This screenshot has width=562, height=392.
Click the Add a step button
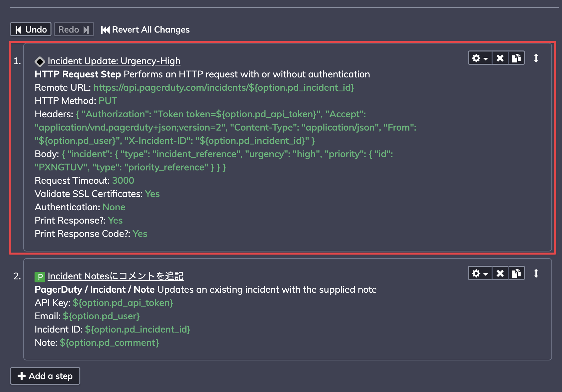[45, 376]
